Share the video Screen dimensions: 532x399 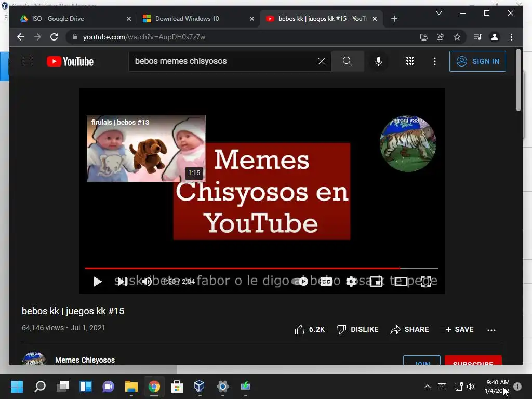409,329
